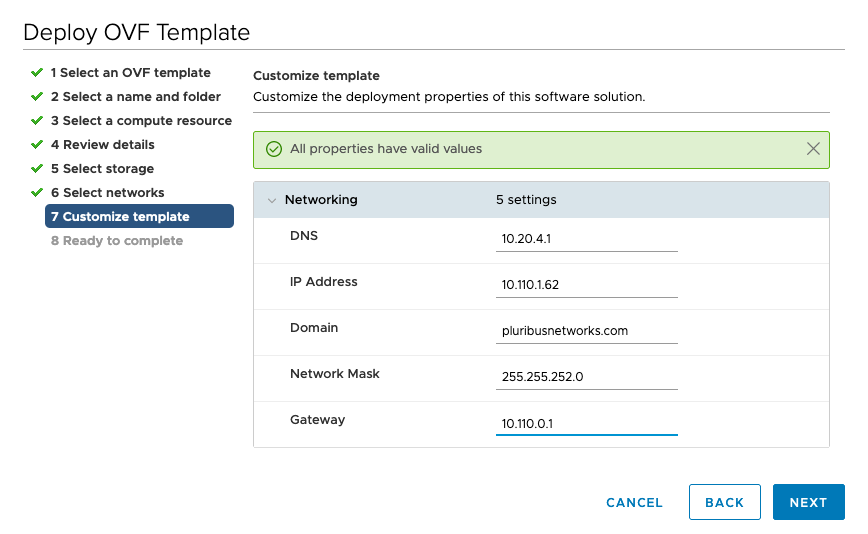Focus the DNS input field
The width and height of the screenshot is (868, 534).
click(x=587, y=239)
